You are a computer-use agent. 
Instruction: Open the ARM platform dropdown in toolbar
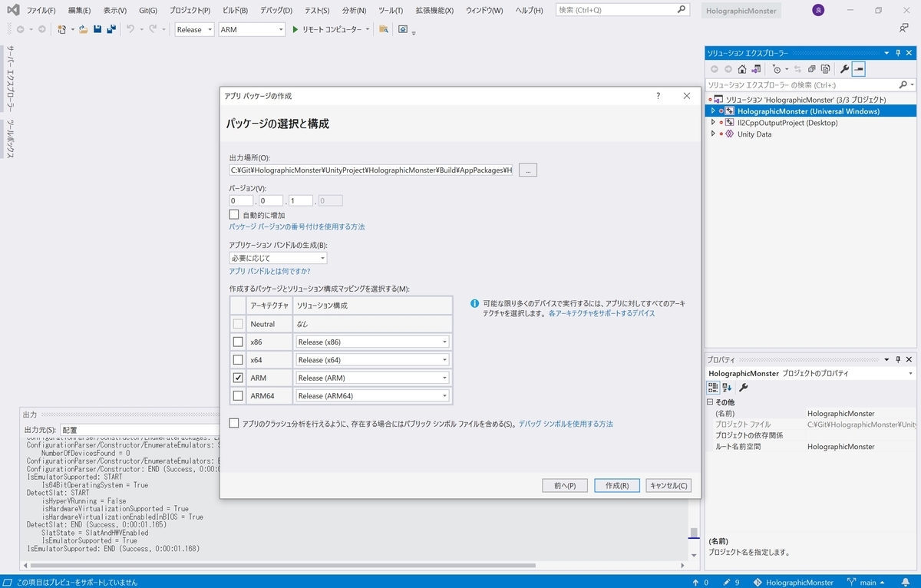tap(252, 29)
